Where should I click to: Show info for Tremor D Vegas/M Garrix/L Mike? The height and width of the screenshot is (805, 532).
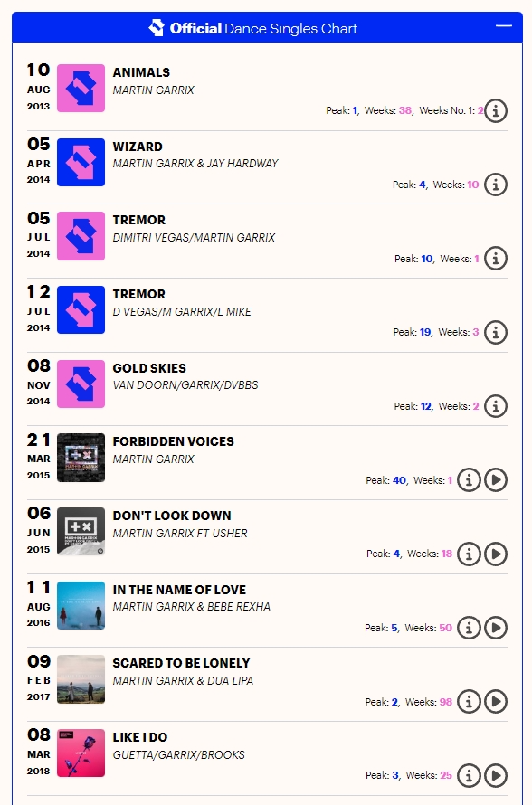click(x=496, y=332)
